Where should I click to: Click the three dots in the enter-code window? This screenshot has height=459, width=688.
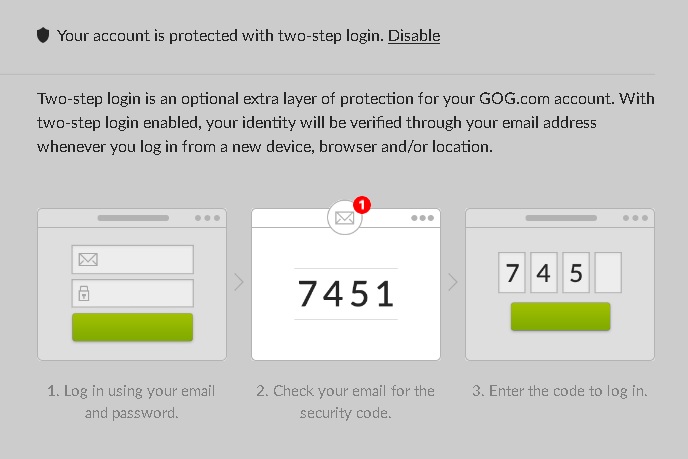tap(635, 218)
